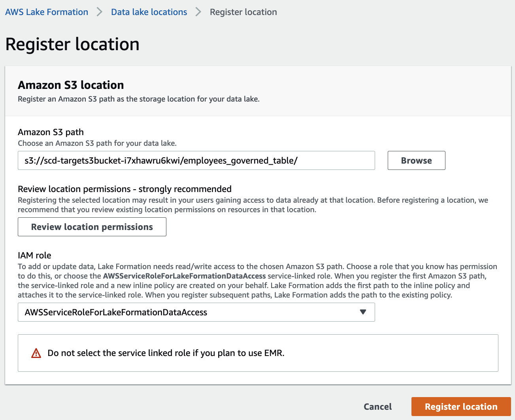This screenshot has width=515, height=420.
Task: Click the Review location permissions - strongly recommended heading
Action: 125,189
